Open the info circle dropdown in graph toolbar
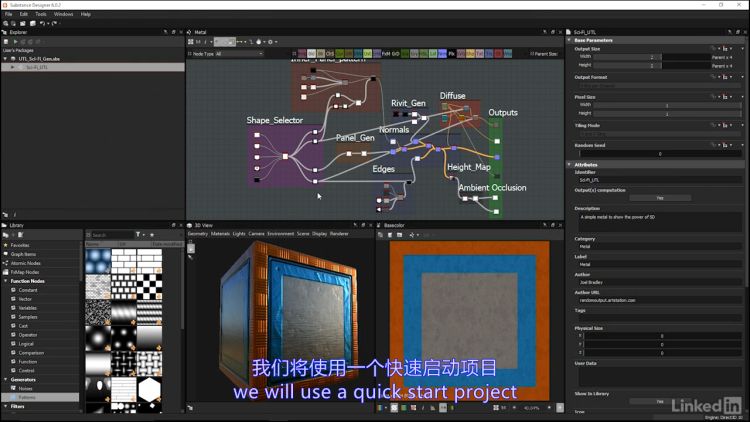This screenshot has height=422, width=750. coord(272,42)
